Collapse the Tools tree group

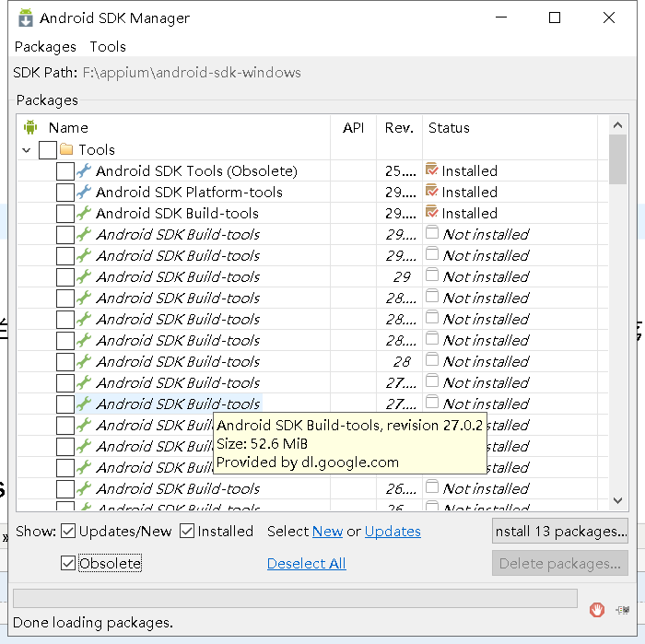pyautogui.click(x=26, y=149)
